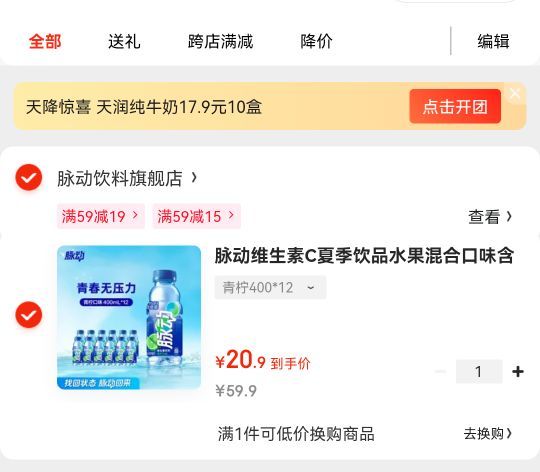The height and width of the screenshot is (472, 540).
Task: Click the 点击开团 button
Action: (x=455, y=106)
